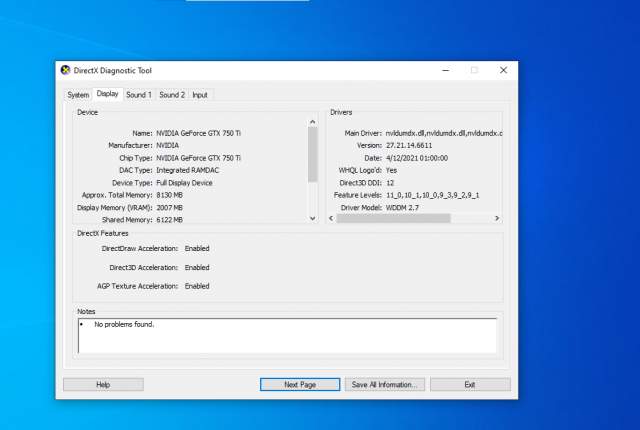
Task: Minimize the DirectX Diagnostic Tool window
Action: (x=446, y=70)
